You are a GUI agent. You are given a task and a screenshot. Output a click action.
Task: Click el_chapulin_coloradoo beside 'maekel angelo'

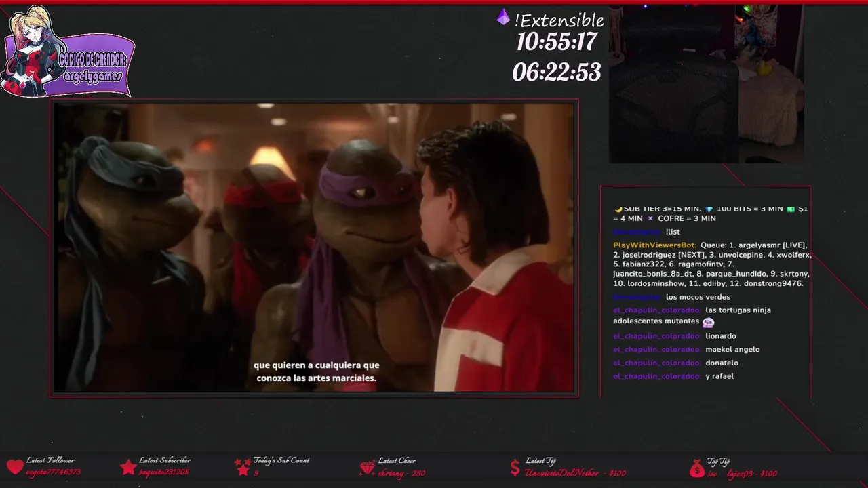pos(656,350)
